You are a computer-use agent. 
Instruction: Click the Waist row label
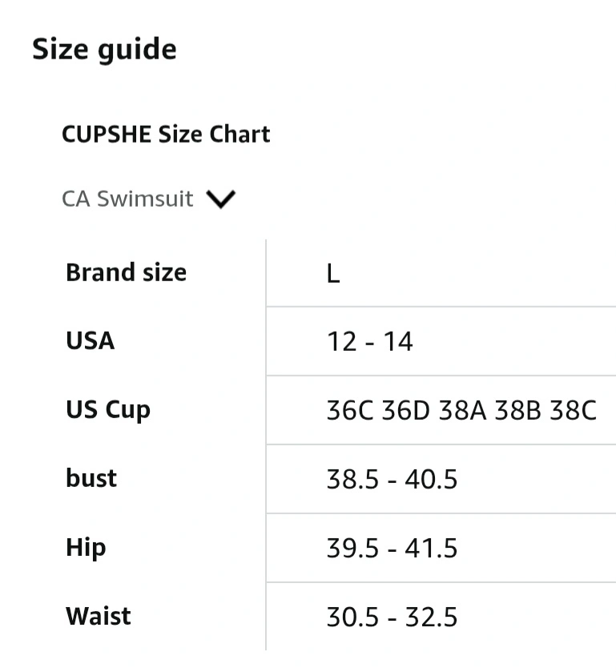(99, 616)
